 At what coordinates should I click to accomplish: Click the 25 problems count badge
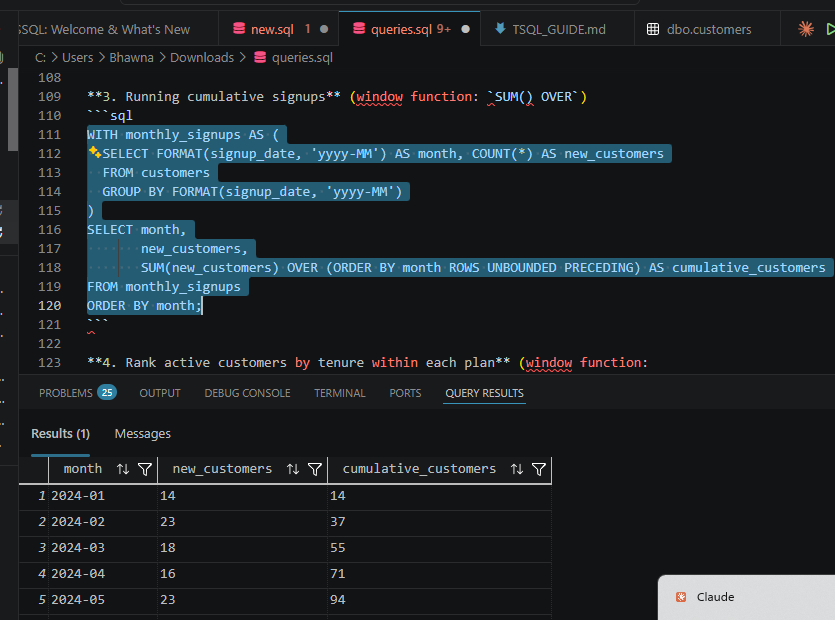(107, 393)
